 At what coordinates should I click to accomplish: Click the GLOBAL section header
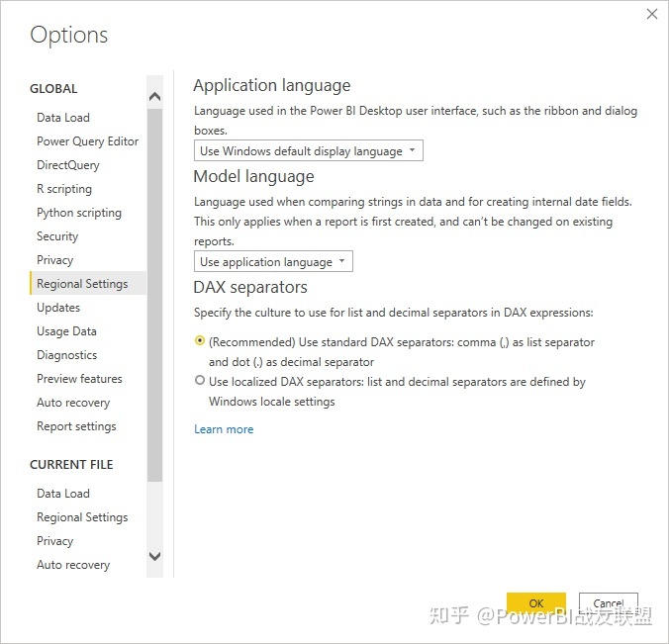click(53, 89)
